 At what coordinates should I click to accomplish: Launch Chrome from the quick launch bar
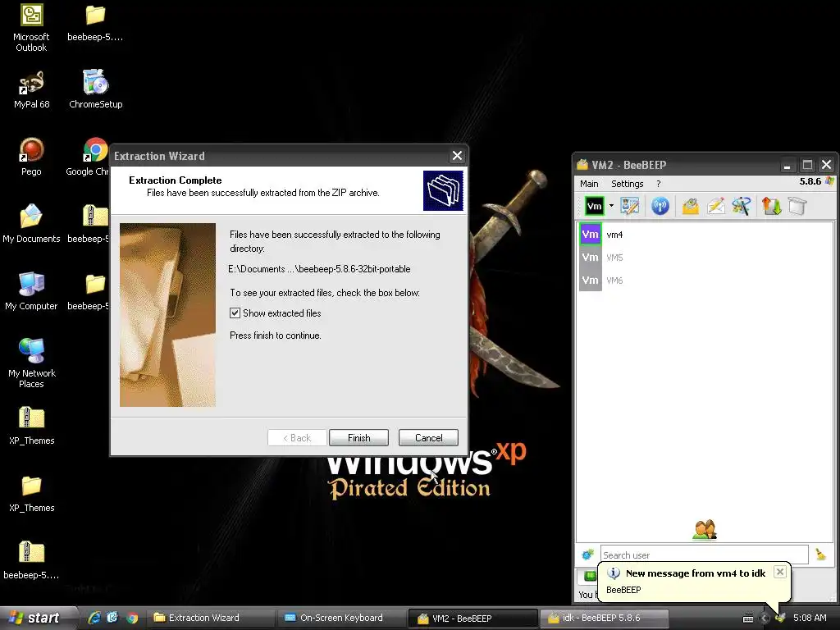coord(132,618)
